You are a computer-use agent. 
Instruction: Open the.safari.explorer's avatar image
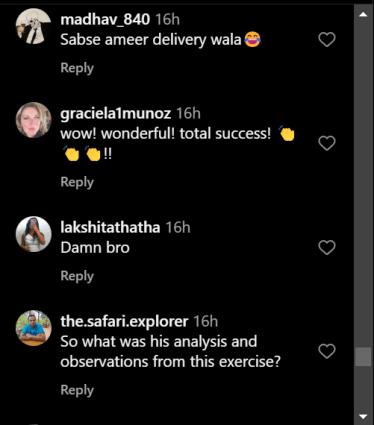(x=33, y=328)
